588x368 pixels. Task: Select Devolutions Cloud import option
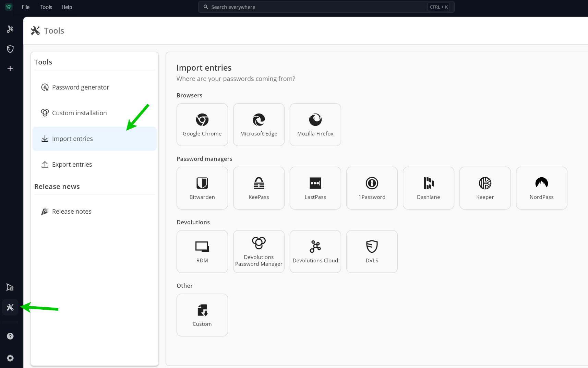(x=315, y=252)
